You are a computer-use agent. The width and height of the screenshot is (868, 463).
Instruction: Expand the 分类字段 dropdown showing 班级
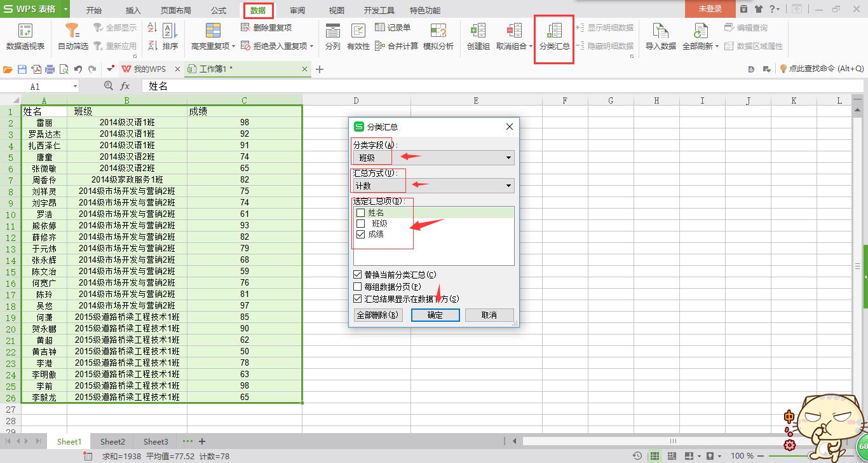pyautogui.click(x=508, y=158)
